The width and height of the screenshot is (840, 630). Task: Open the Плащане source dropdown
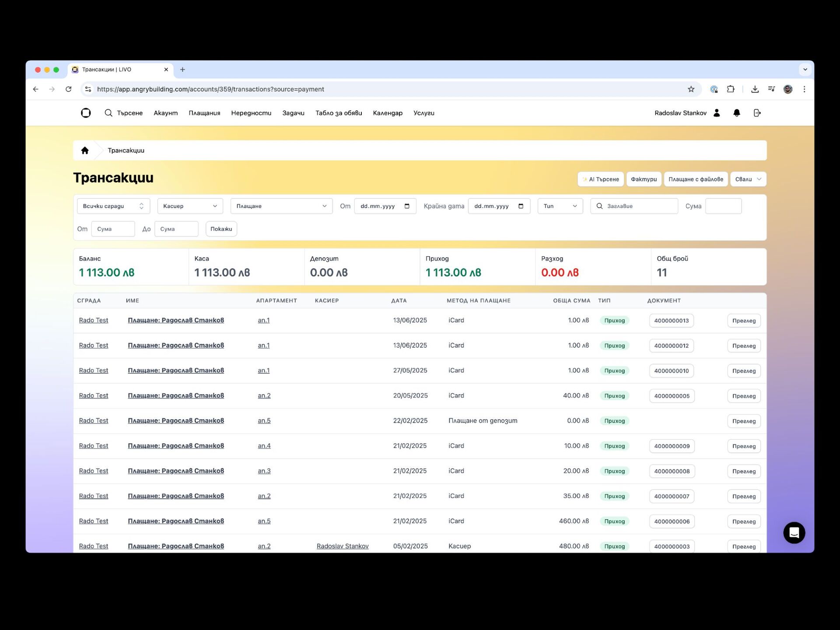click(x=281, y=206)
